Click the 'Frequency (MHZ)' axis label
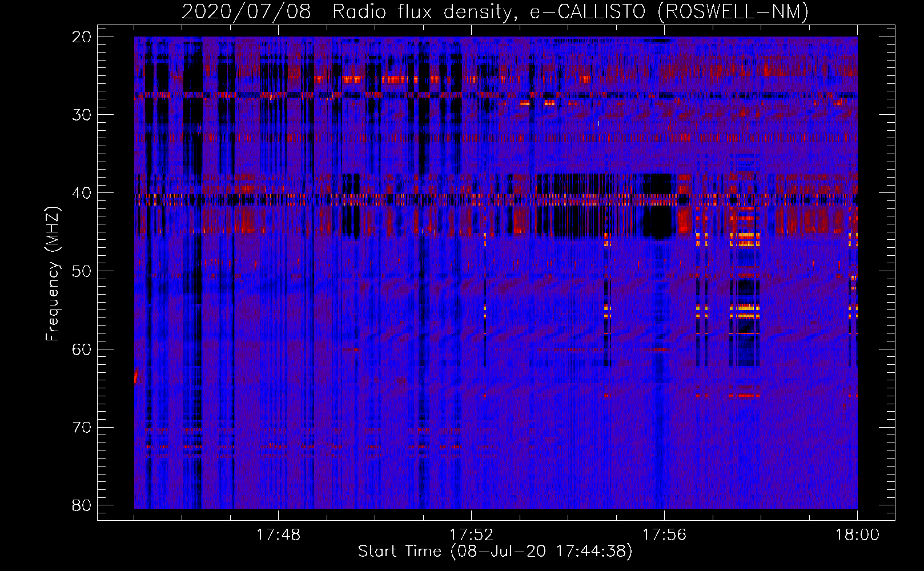Viewport: 924px width, 571px height. (53, 274)
